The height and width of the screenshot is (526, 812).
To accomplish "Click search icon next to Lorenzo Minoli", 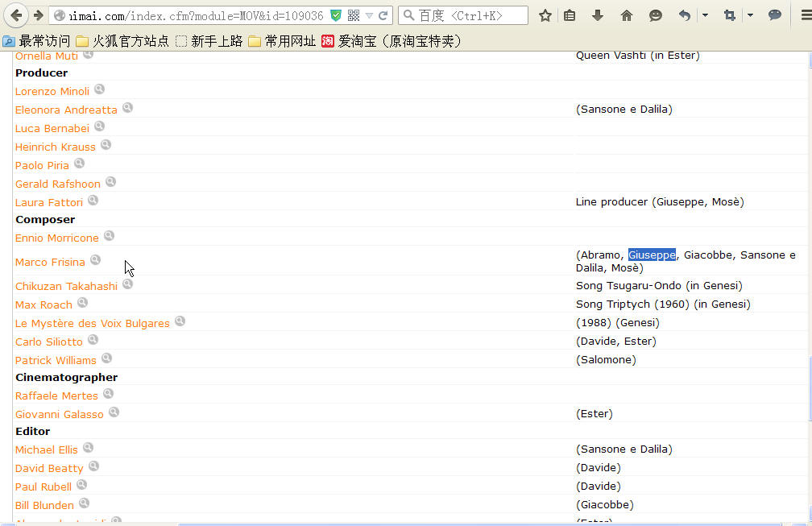I will [x=99, y=89].
